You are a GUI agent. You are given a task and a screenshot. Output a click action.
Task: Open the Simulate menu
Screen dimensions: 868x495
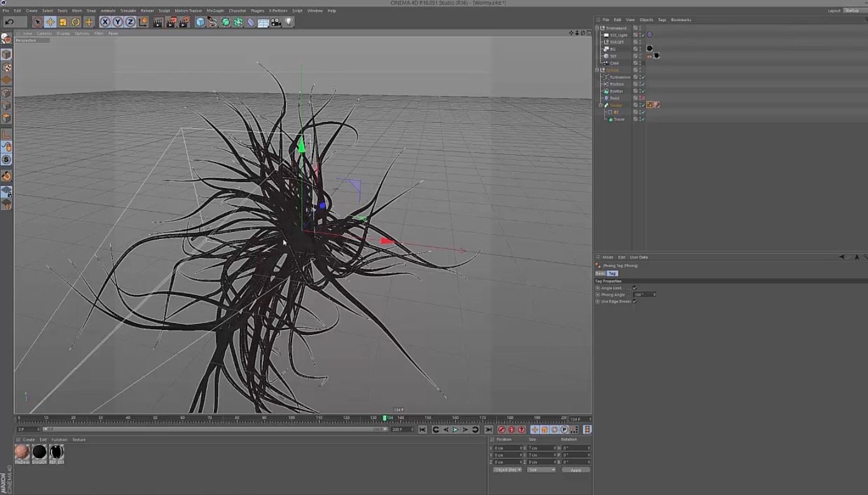pyautogui.click(x=128, y=11)
